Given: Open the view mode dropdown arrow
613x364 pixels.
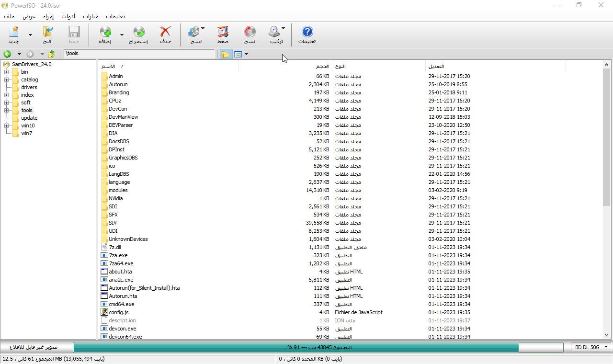Looking at the screenshot, I should 246,54.
